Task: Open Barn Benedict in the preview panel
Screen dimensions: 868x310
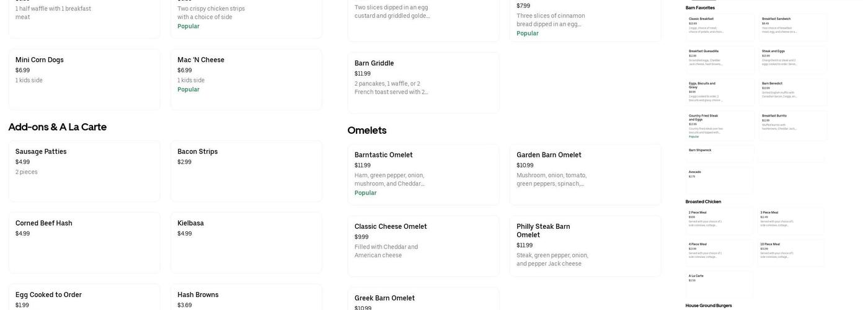Action: 792,91
